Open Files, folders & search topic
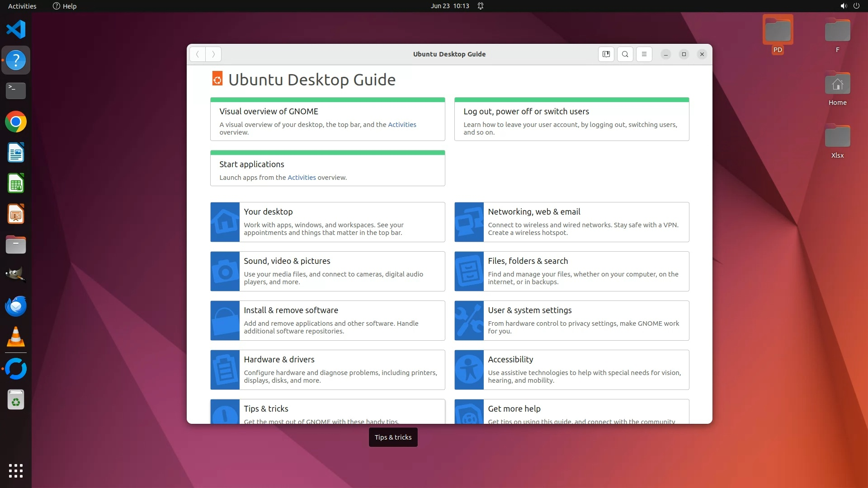The height and width of the screenshot is (488, 868). coord(528,261)
